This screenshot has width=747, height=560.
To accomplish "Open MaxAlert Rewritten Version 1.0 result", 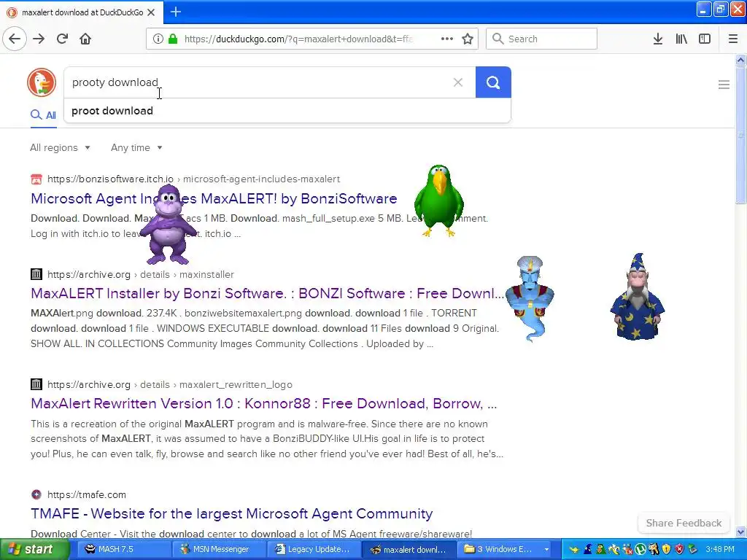I will [264, 403].
